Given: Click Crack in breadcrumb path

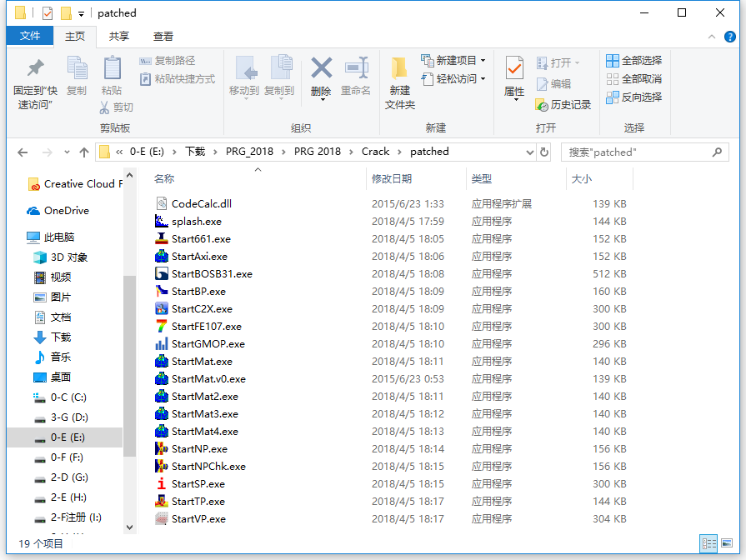Looking at the screenshot, I should pyautogui.click(x=375, y=152).
